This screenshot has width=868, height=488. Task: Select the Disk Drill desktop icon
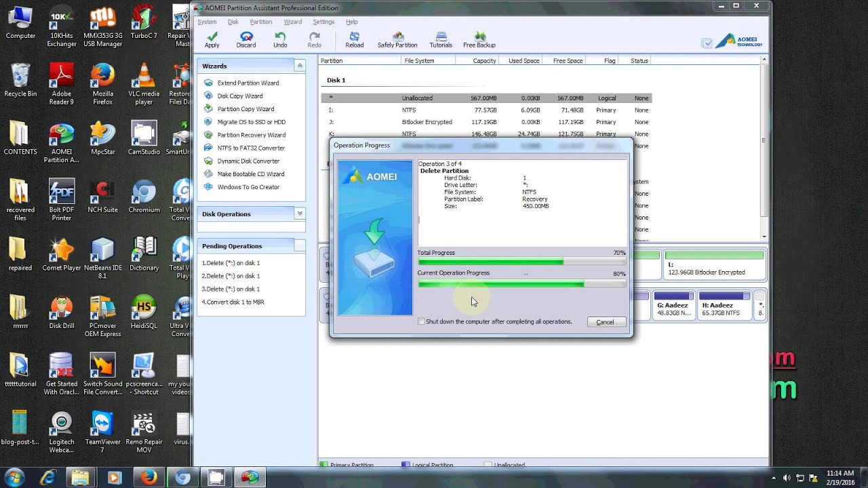coord(62,312)
